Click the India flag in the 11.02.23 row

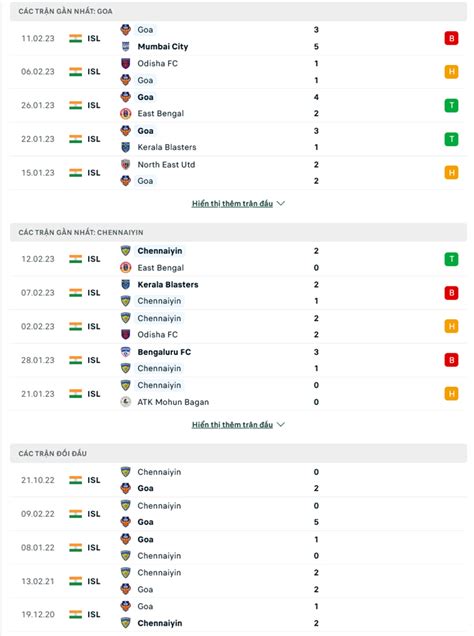(x=75, y=39)
